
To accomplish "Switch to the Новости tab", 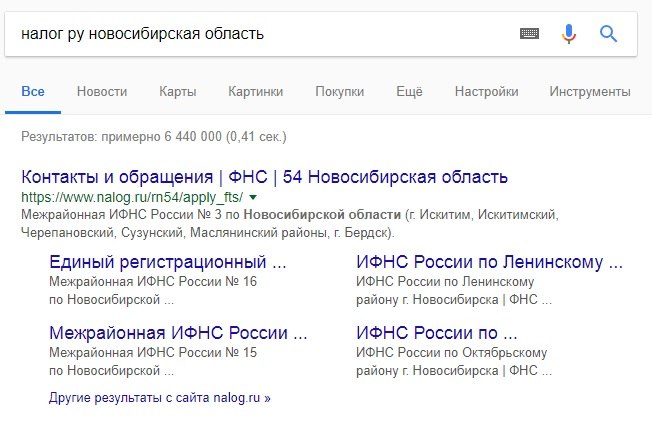I will tap(102, 92).
